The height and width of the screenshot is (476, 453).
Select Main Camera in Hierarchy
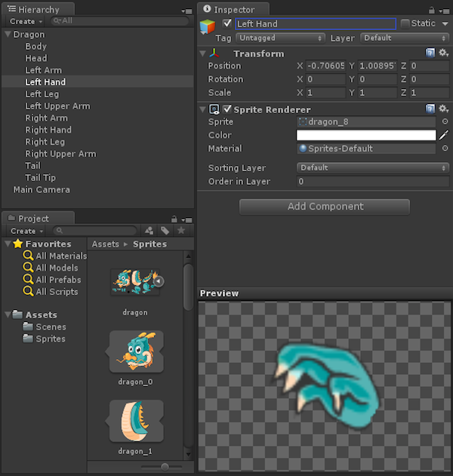coord(42,190)
